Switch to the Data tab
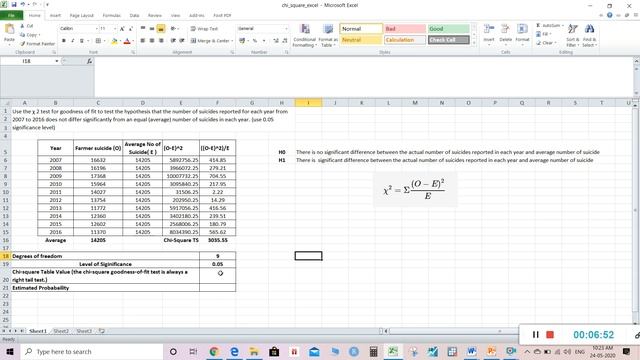Viewport: 640px width, 360px height. pos(134,15)
